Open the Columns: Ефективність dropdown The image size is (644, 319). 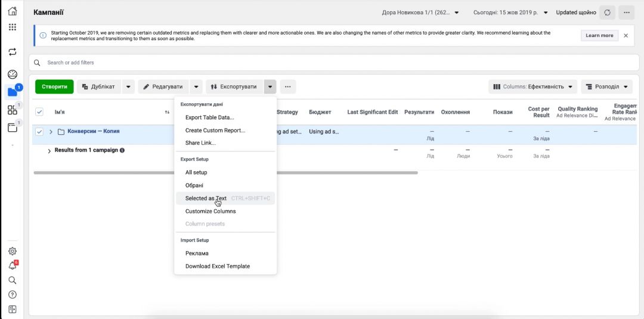533,87
